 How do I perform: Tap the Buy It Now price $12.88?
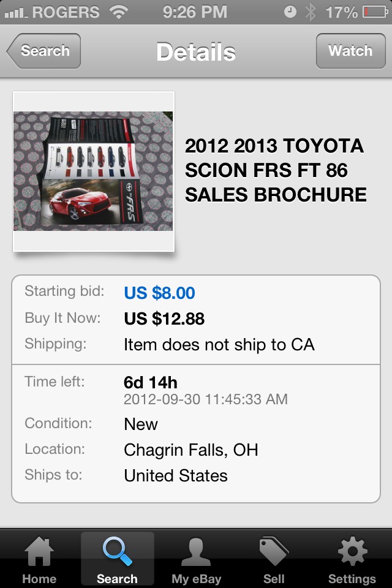(164, 318)
